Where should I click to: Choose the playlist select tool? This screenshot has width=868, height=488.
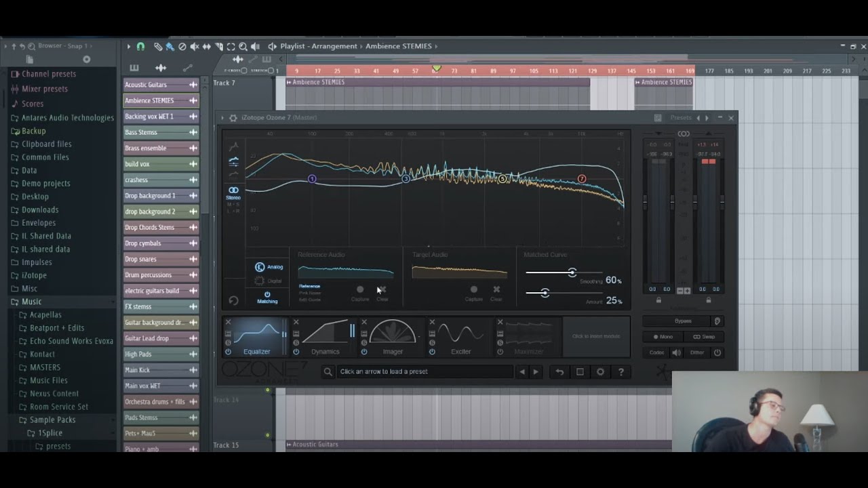coord(231,46)
